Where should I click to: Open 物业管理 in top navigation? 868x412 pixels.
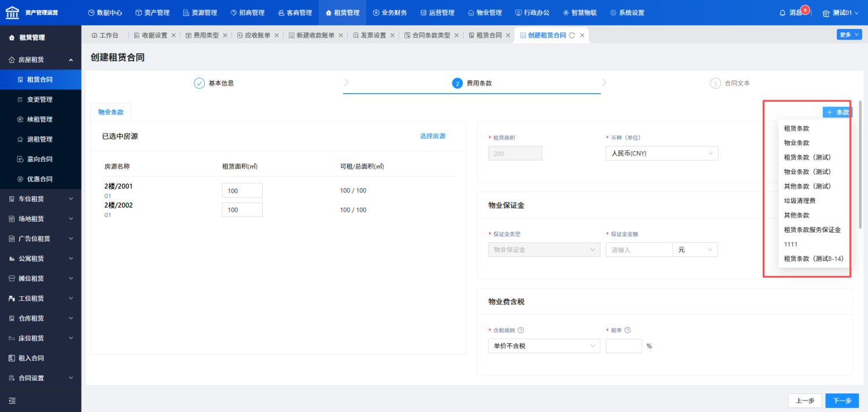pyautogui.click(x=484, y=13)
